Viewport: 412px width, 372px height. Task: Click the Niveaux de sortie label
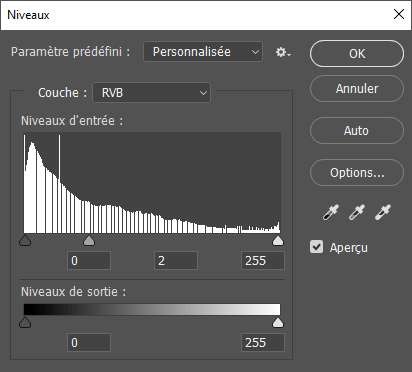[73, 292]
